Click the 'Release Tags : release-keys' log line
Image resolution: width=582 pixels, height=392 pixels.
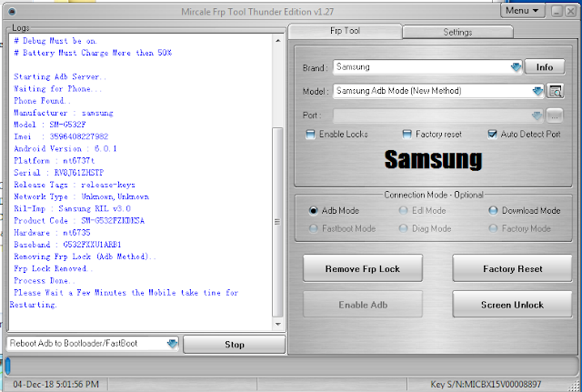point(75,185)
